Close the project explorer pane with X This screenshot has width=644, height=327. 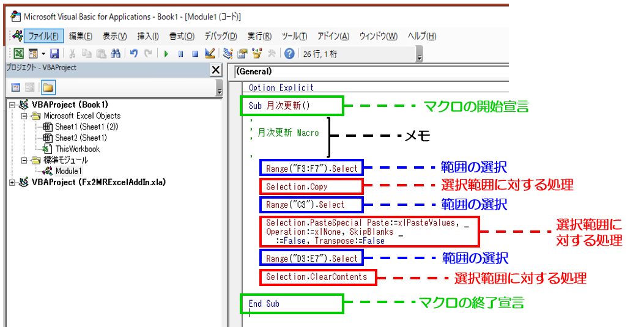pyautogui.click(x=216, y=70)
